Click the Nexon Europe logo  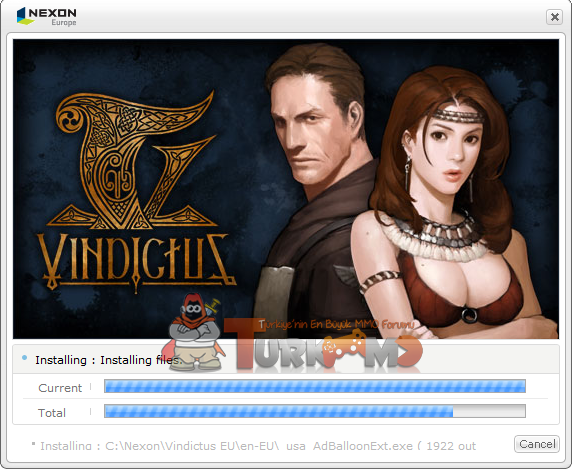pos(47,16)
